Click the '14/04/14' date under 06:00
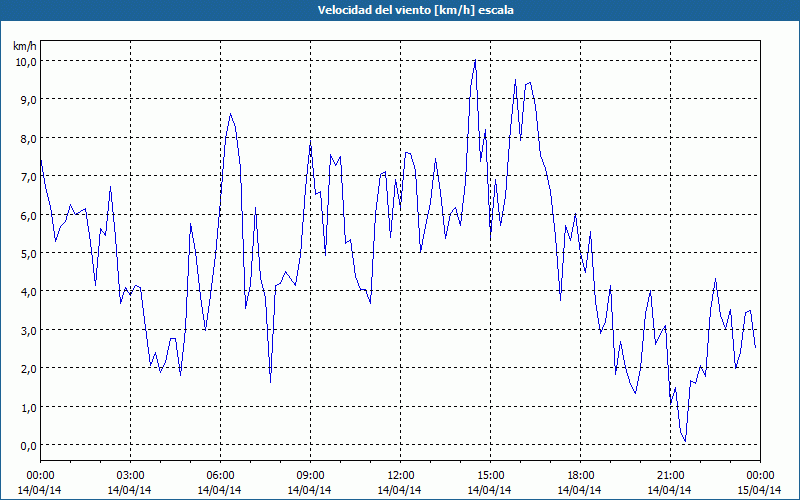Screen dimensions: 800x500 pos(219,490)
